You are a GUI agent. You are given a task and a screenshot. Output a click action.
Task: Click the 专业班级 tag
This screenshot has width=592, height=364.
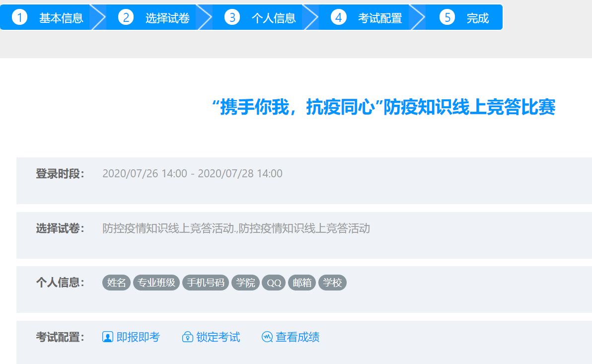click(156, 283)
